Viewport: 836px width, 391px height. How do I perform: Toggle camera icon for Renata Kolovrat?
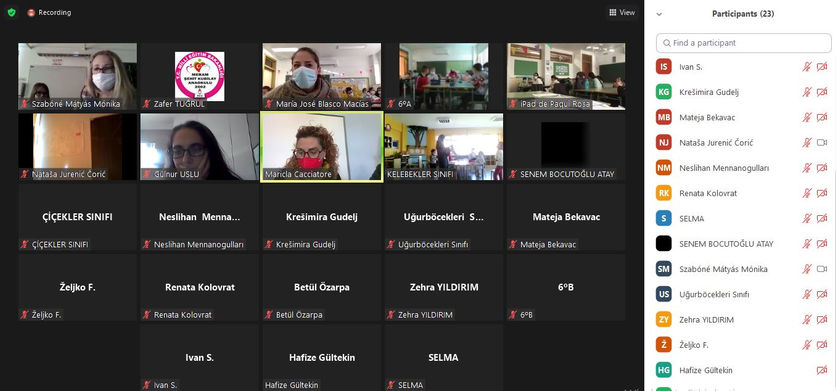coord(822,193)
